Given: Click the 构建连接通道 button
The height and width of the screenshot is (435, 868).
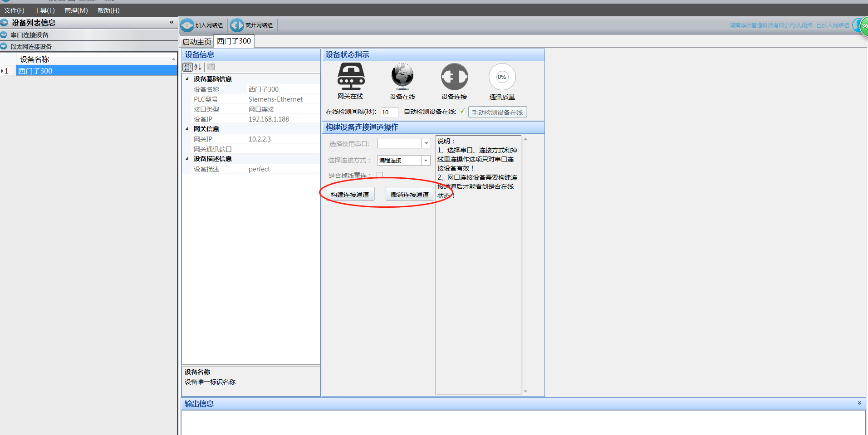Looking at the screenshot, I should (x=350, y=195).
